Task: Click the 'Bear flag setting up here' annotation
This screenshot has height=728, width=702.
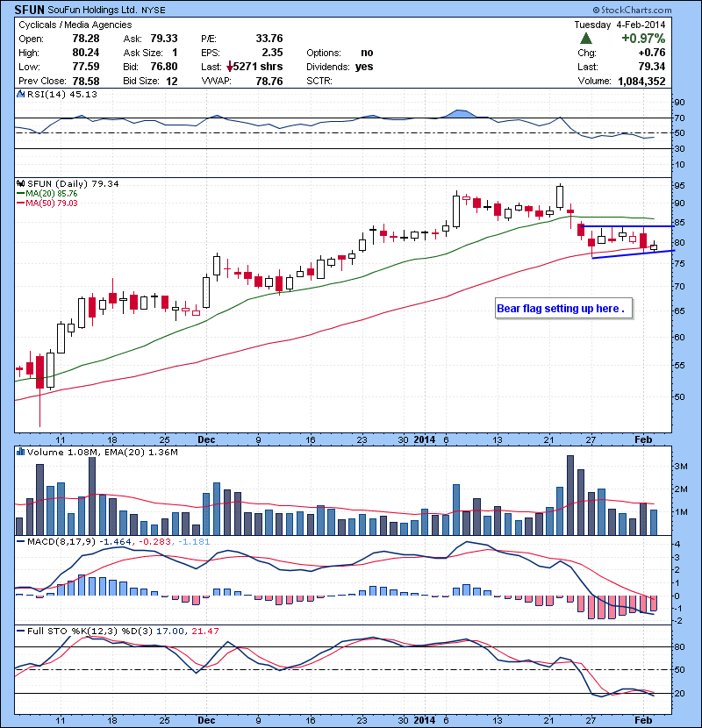Action: pyautogui.click(x=563, y=308)
